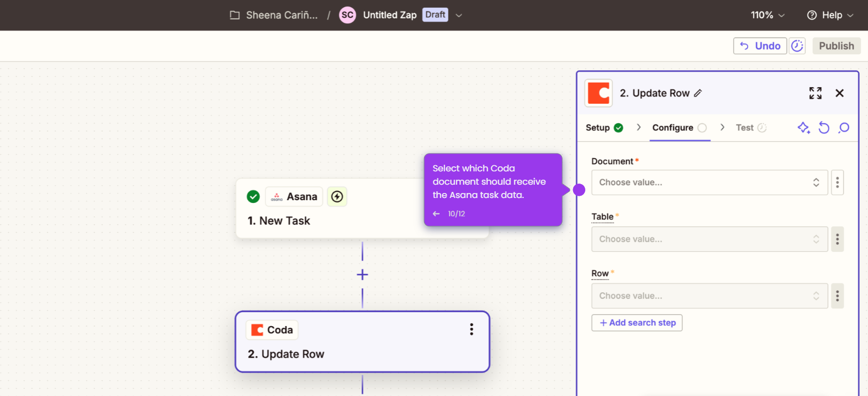Click the expand panel fullscreen icon

815,93
